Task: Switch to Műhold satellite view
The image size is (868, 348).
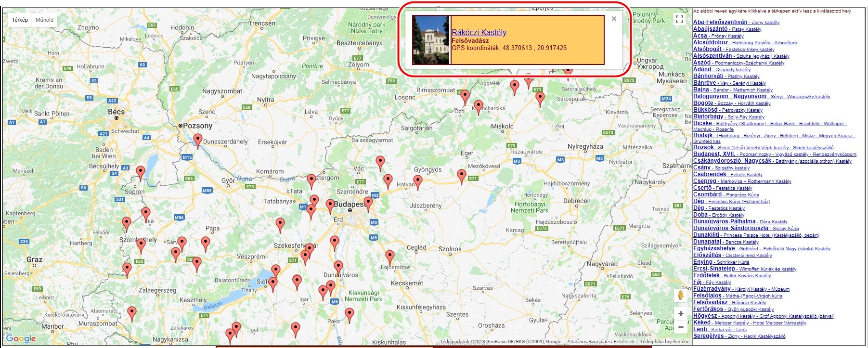Action: click(45, 20)
